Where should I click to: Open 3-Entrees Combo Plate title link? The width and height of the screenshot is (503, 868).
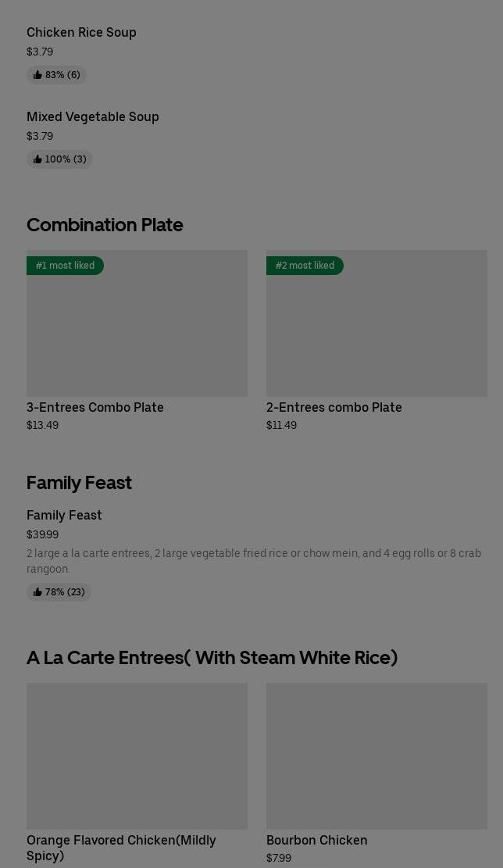[x=95, y=407]
